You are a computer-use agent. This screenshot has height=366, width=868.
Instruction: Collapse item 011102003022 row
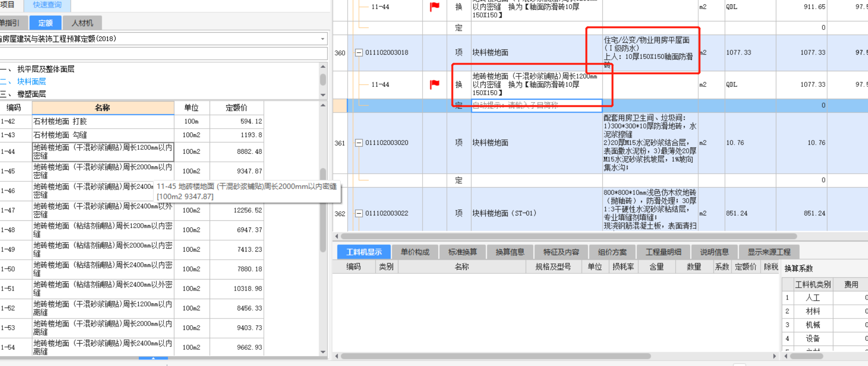tap(359, 214)
